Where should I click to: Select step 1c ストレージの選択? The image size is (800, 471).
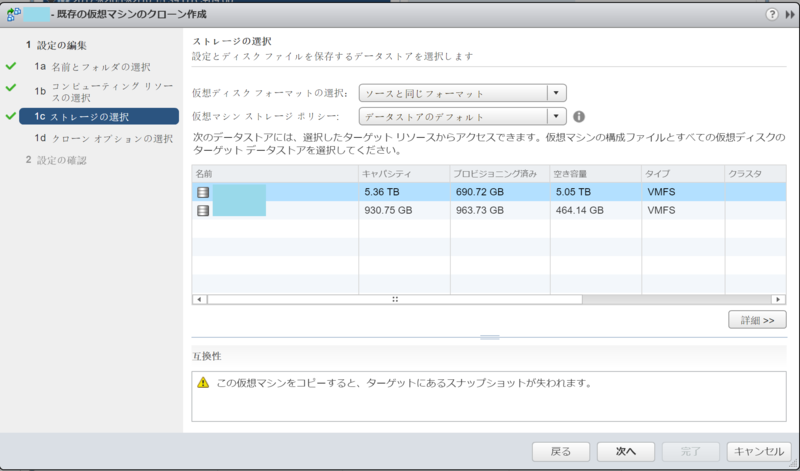(99, 116)
